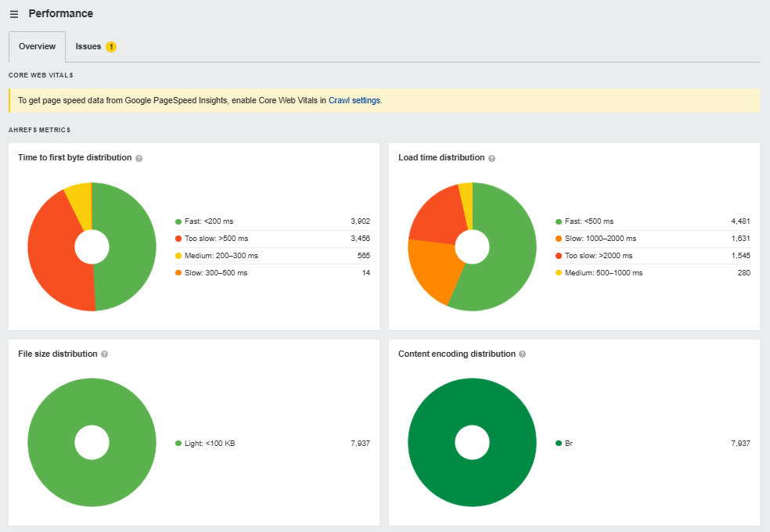The height and width of the screenshot is (532, 770).
Task: Switch to the Overview tab
Action: [38, 47]
